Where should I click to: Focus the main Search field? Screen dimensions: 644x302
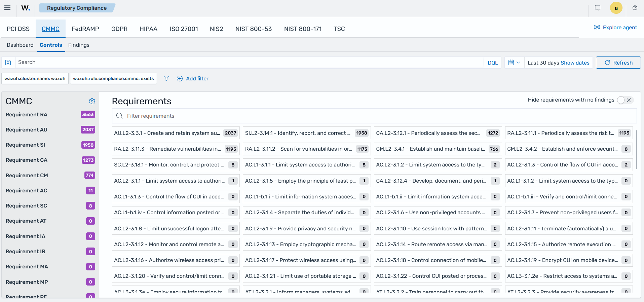[249, 63]
